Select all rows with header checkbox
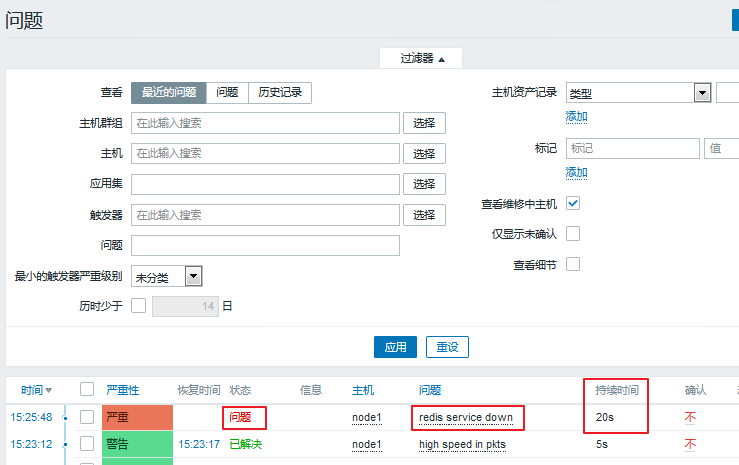Screen dimensions: 739x465 coord(87,390)
